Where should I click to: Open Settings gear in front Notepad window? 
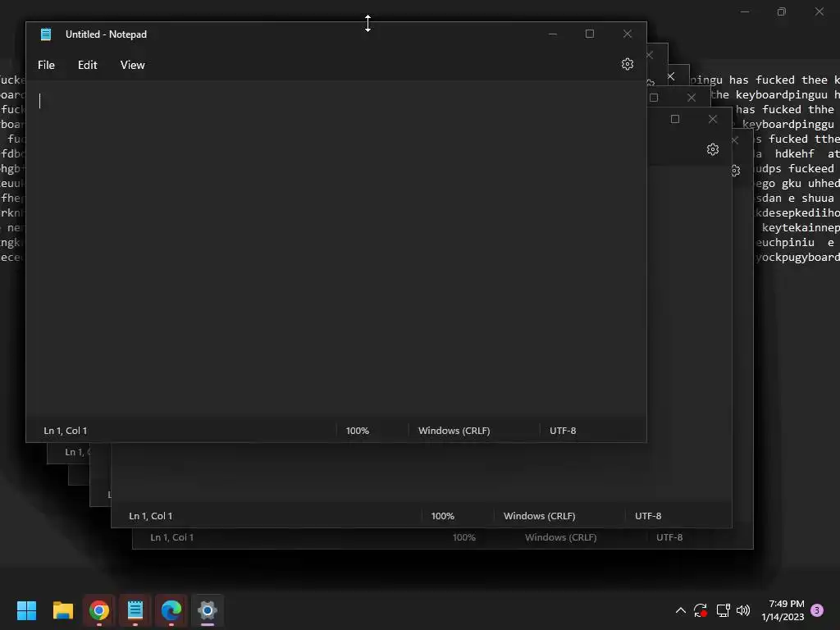(x=628, y=64)
